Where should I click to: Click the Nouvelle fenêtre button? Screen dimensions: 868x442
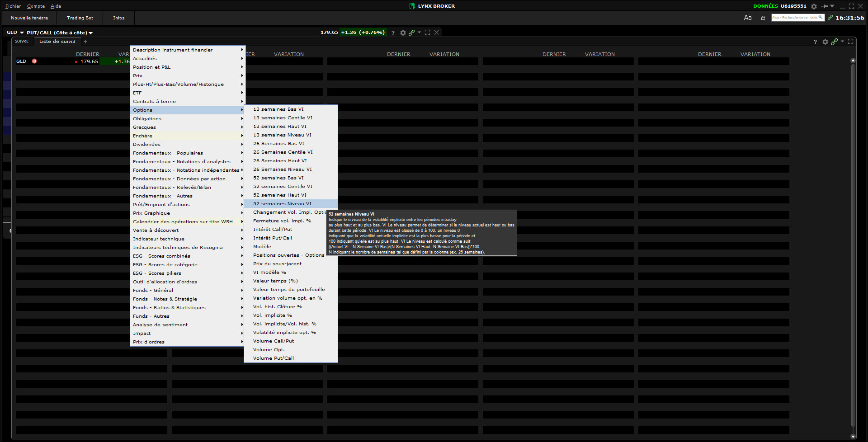pyautogui.click(x=29, y=18)
